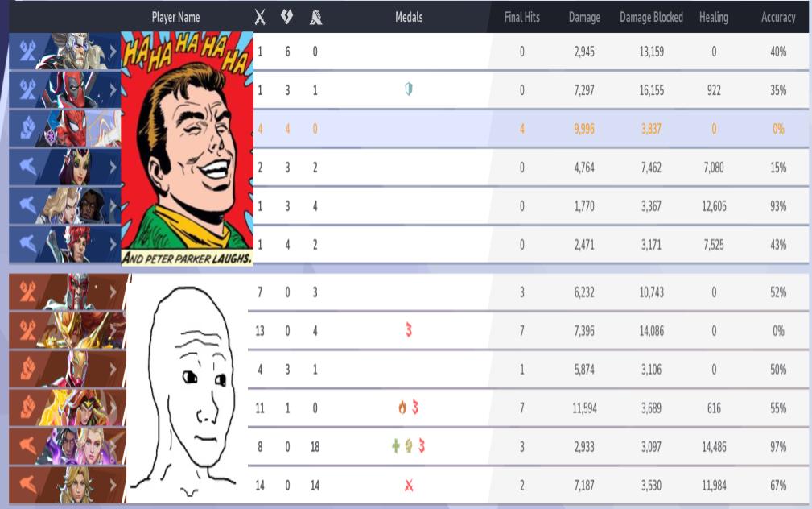Click the orange strategist icon in the 7,187 damage row
Screen dimensions: 812x509
(27, 485)
